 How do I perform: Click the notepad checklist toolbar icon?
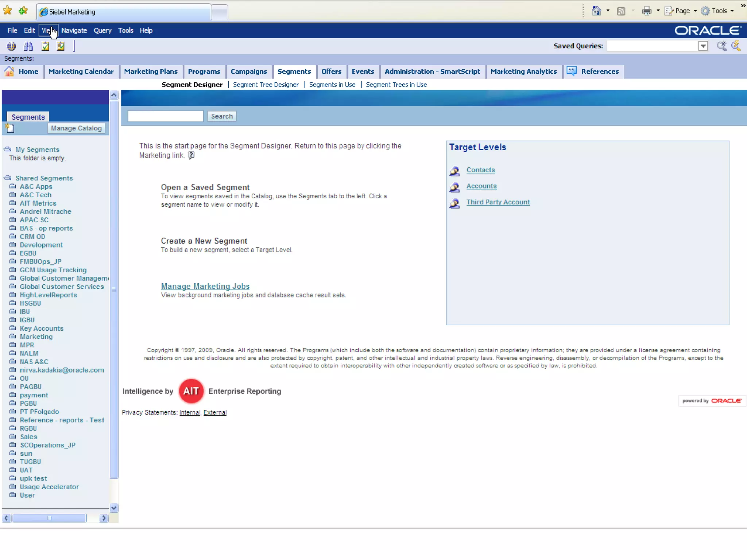coord(61,46)
